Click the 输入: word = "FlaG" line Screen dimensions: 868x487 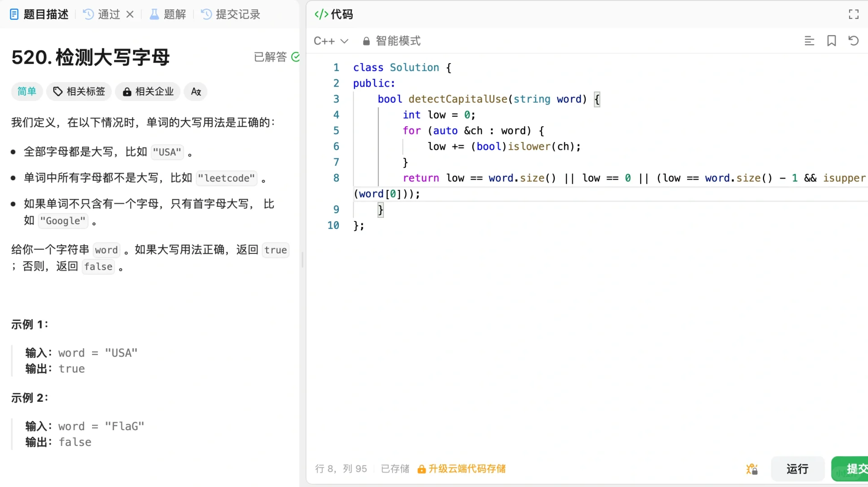pos(85,427)
